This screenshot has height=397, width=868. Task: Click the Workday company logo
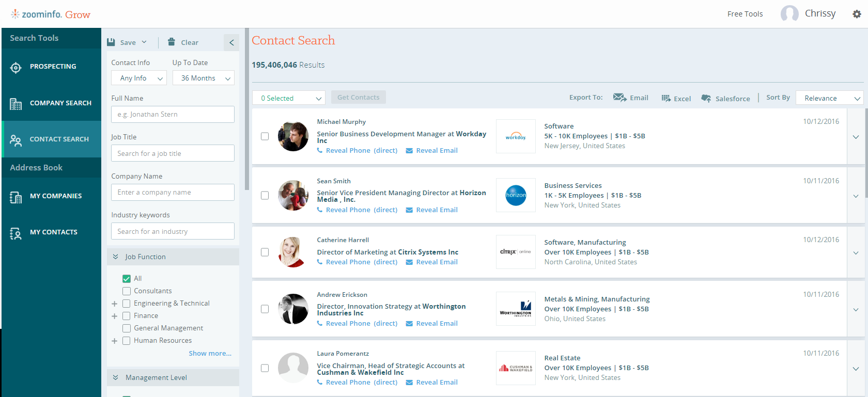click(516, 136)
